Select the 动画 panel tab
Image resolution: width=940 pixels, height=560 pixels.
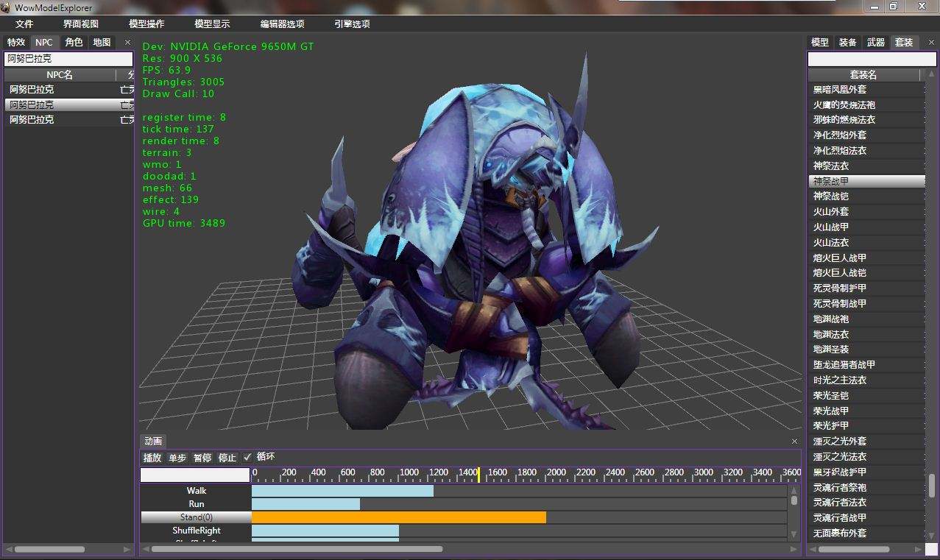click(x=153, y=441)
